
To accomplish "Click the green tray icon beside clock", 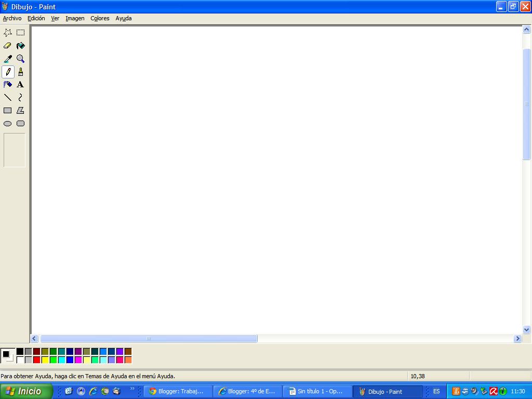I will pyautogui.click(x=503, y=391).
